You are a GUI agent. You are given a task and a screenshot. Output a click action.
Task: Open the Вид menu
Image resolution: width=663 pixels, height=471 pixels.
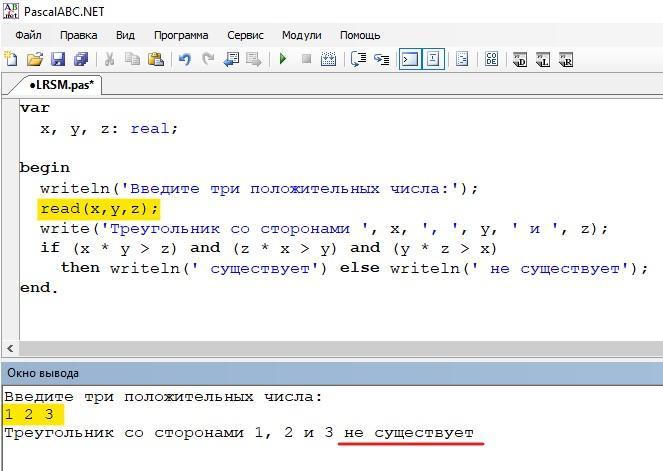(125, 35)
